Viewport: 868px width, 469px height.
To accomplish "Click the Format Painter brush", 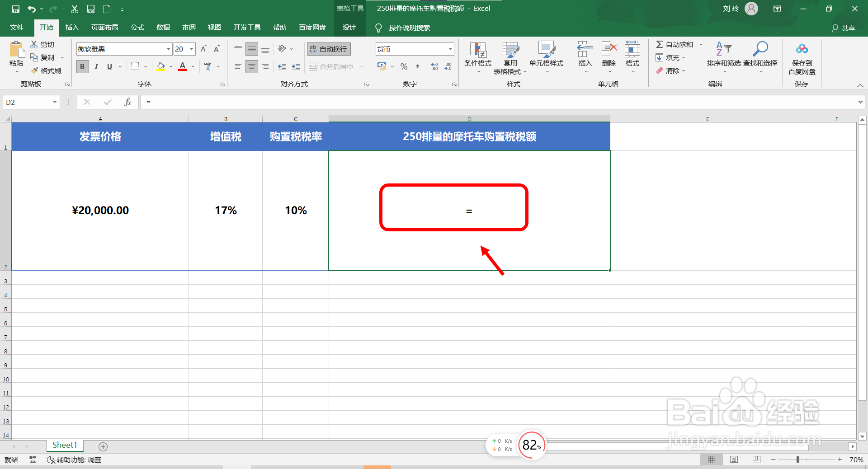I will 46,70.
